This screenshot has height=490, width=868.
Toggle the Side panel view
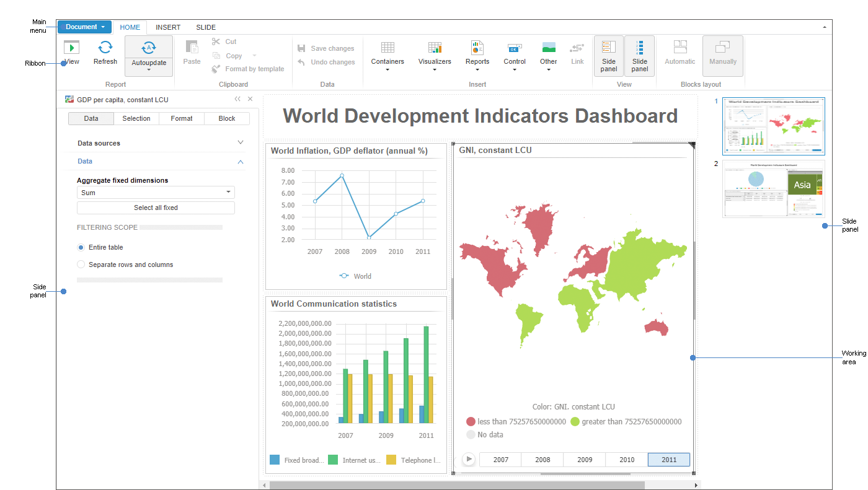pos(608,56)
